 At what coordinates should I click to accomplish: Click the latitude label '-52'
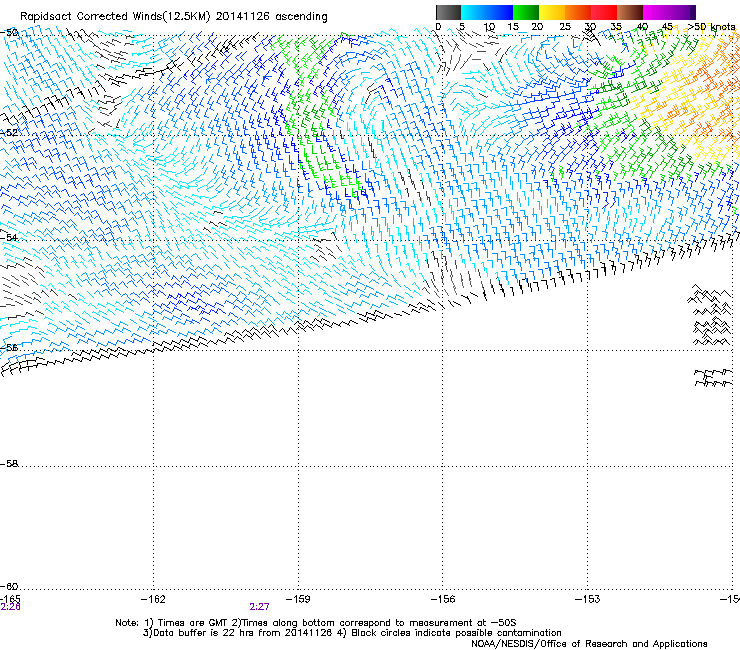point(9,133)
